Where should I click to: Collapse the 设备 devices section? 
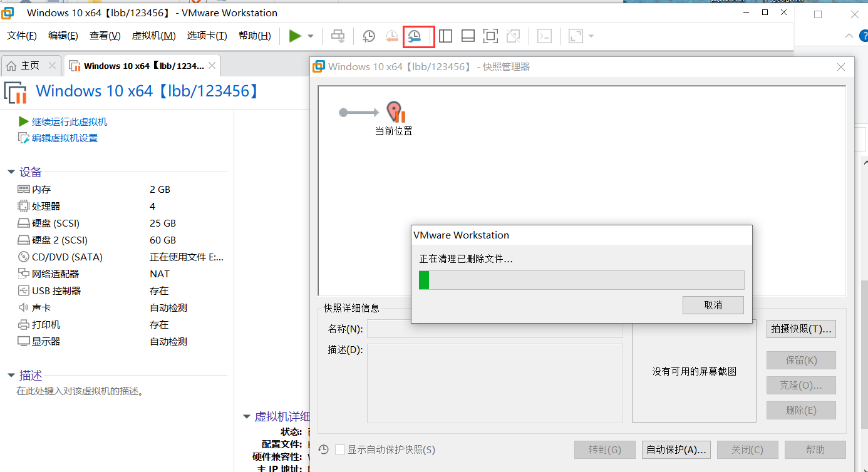(x=11, y=172)
